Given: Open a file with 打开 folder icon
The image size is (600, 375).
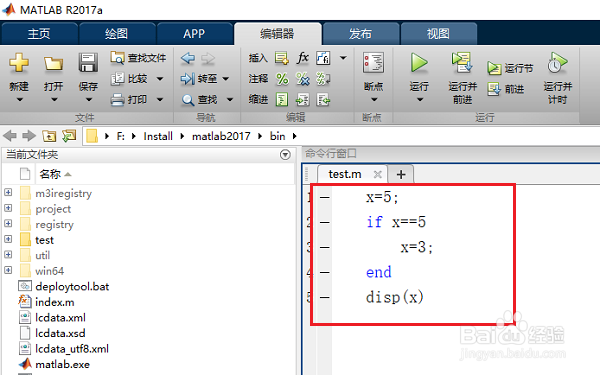Looking at the screenshot, I should click(x=53, y=63).
